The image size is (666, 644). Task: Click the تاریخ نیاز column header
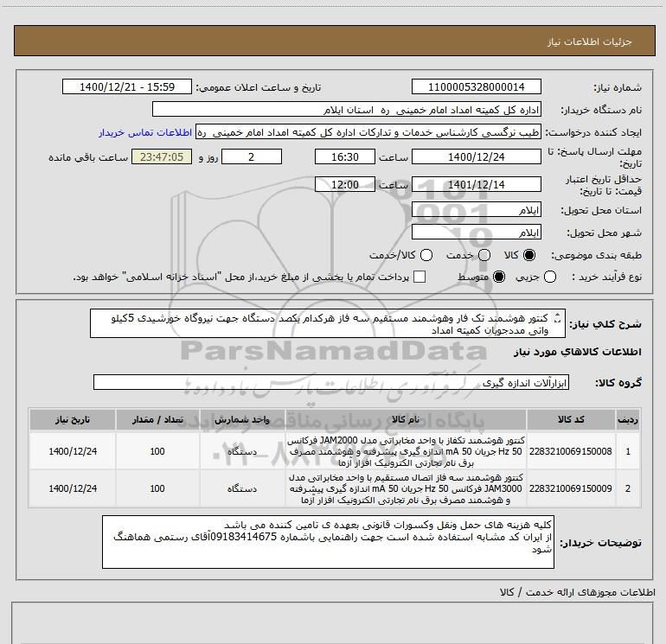[x=73, y=420]
